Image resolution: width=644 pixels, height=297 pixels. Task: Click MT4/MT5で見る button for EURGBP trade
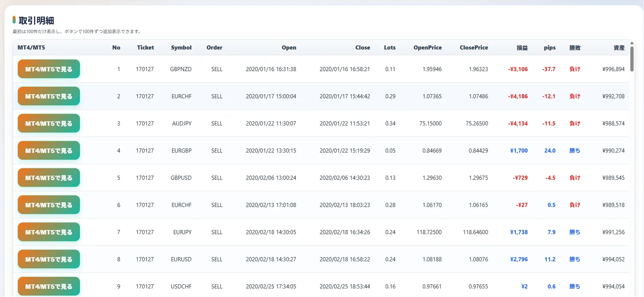49,151
